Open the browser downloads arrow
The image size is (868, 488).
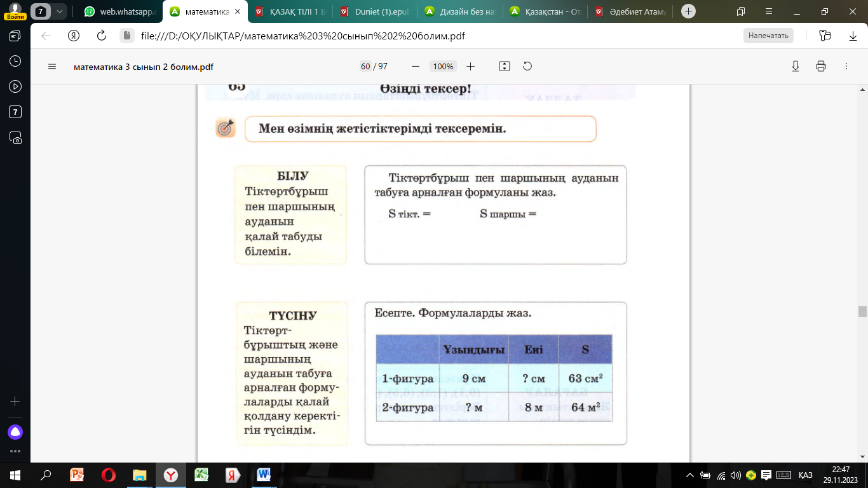(853, 36)
